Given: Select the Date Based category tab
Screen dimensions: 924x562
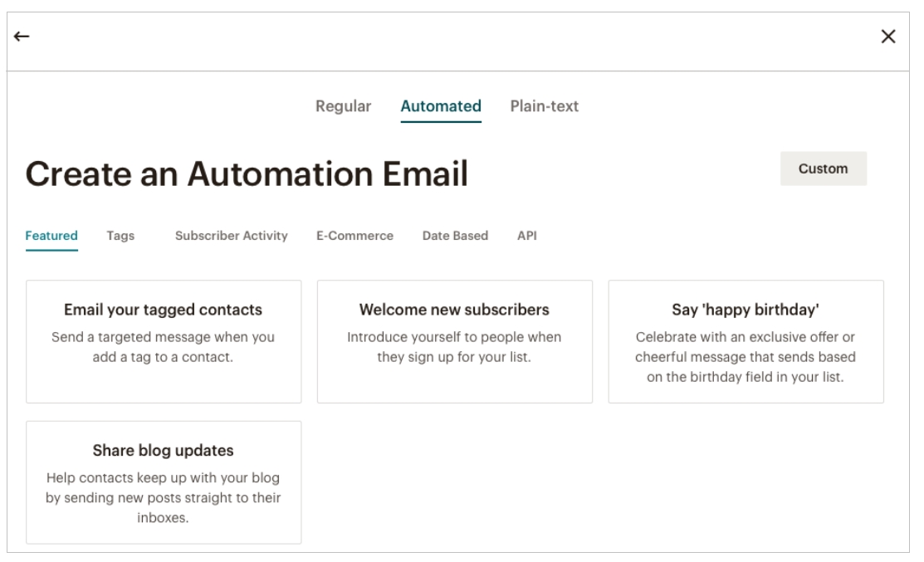Looking at the screenshot, I should tap(455, 236).
